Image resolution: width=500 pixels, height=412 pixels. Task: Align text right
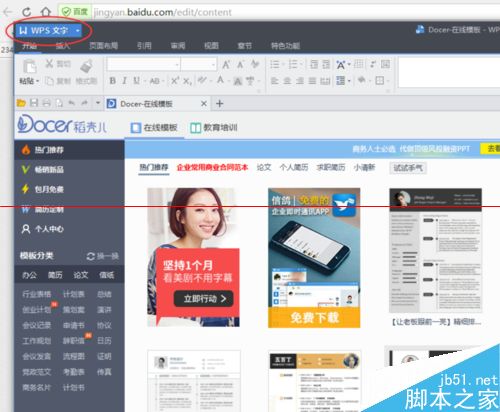click(300, 81)
